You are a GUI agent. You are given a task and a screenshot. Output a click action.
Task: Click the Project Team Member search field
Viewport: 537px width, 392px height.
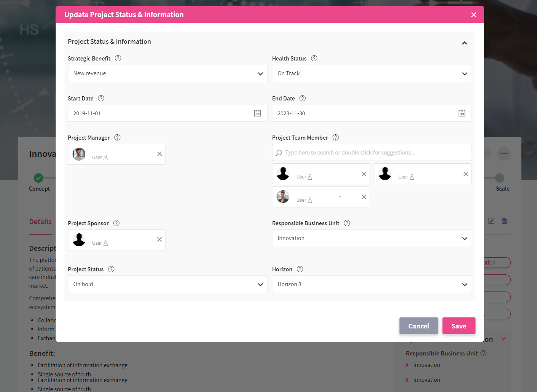[x=371, y=153]
